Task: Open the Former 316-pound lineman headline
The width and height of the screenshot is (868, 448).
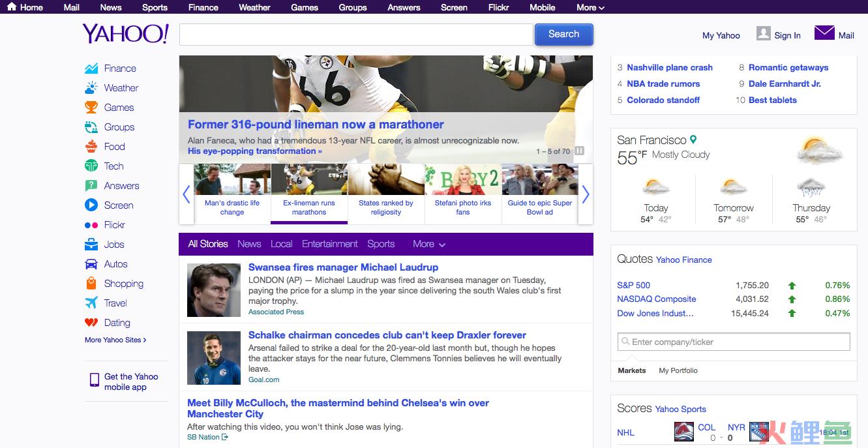Action: pos(316,125)
